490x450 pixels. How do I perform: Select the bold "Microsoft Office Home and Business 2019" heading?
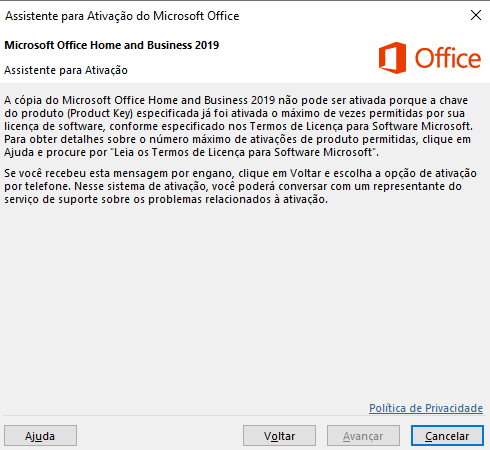pyautogui.click(x=112, y=45)
